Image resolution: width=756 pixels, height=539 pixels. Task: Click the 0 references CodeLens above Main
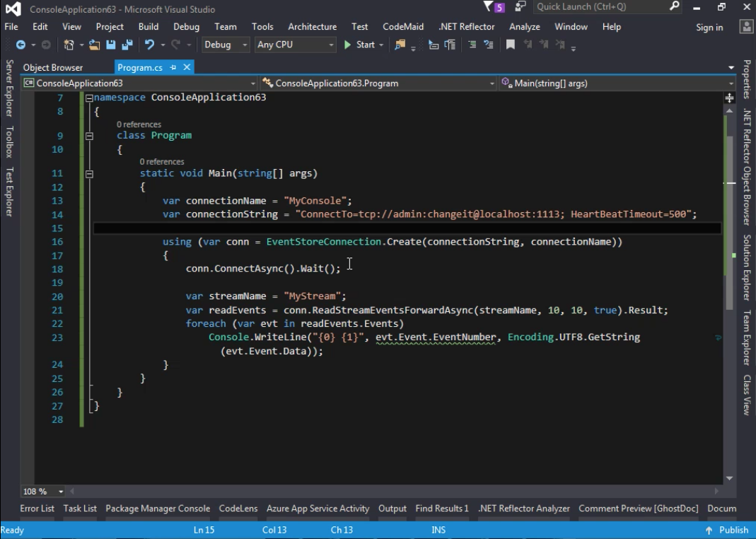[162, 162]
